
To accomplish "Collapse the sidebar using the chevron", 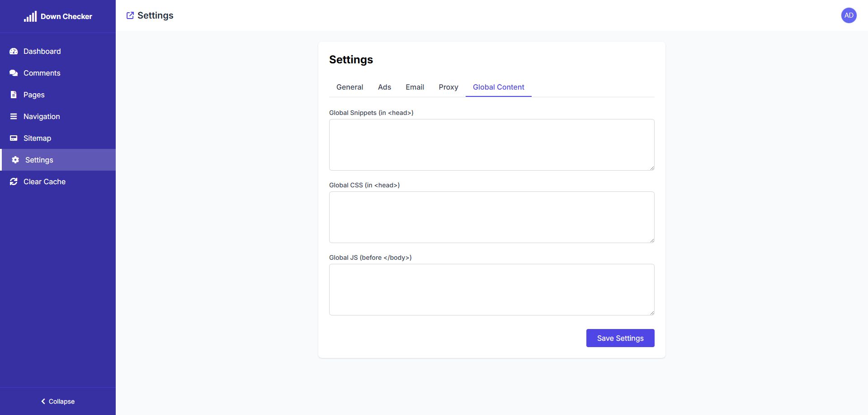I will 43,401.
